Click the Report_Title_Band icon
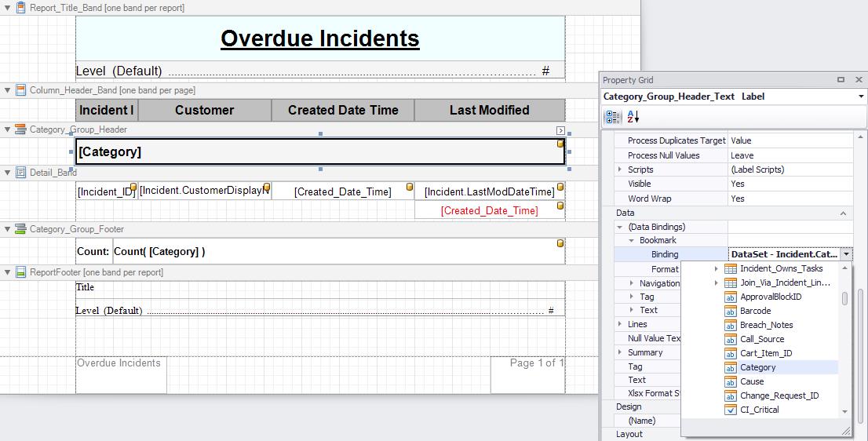 click(21, 7)
